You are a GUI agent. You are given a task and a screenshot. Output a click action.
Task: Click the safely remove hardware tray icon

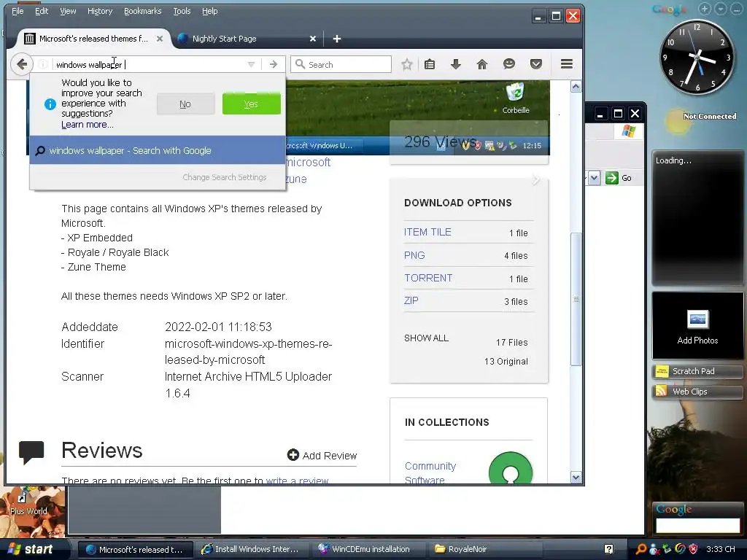click(667, 549)
